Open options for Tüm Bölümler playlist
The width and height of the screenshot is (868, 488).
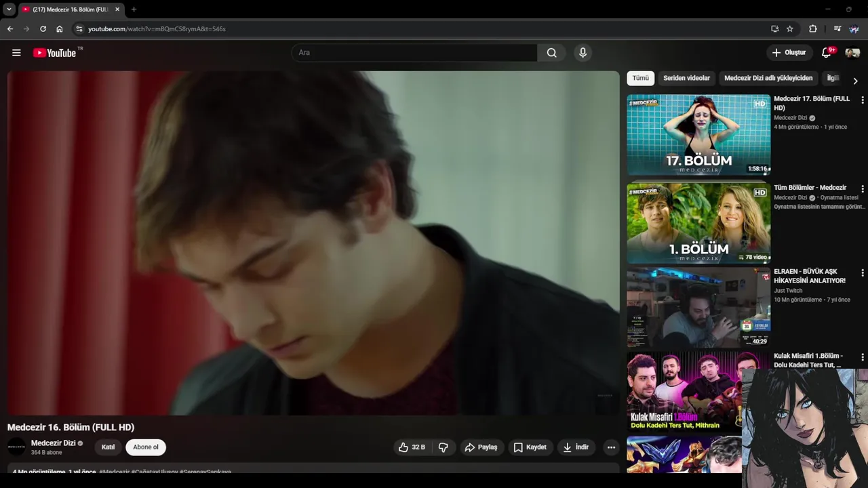862,189
